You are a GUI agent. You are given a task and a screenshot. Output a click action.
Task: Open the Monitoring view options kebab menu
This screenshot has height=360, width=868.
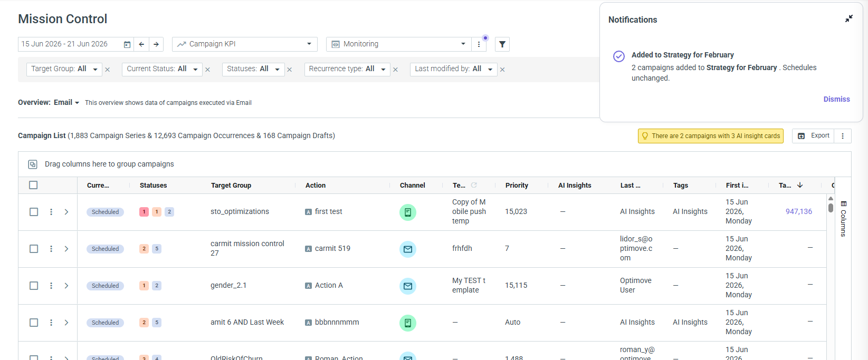pos(479,44)
